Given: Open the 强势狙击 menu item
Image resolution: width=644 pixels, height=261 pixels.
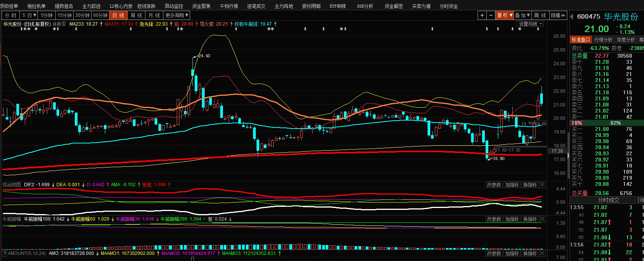Looking at the screenshot, I should pyautogui.click(x=64, y=6).
